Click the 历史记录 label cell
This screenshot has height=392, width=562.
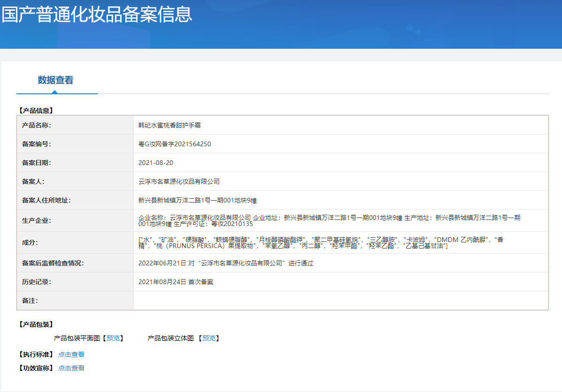coord(75,282)
